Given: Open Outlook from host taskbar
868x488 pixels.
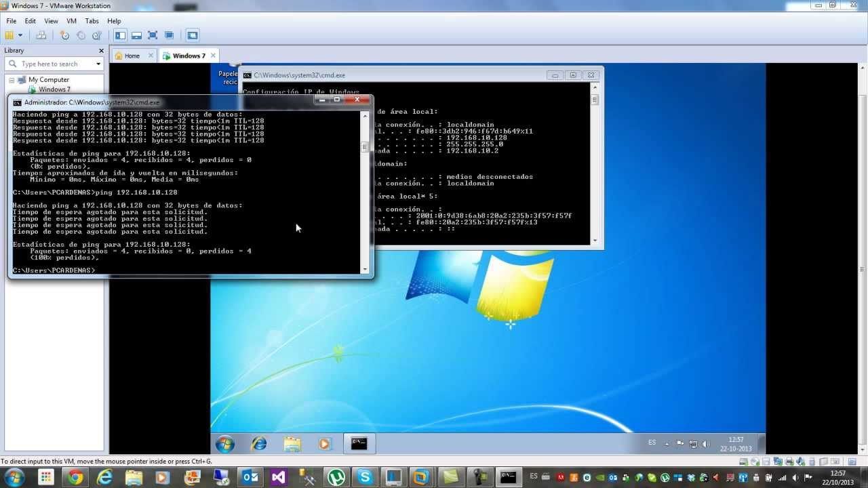Looking at the screenshot, I should click(250, 477).
